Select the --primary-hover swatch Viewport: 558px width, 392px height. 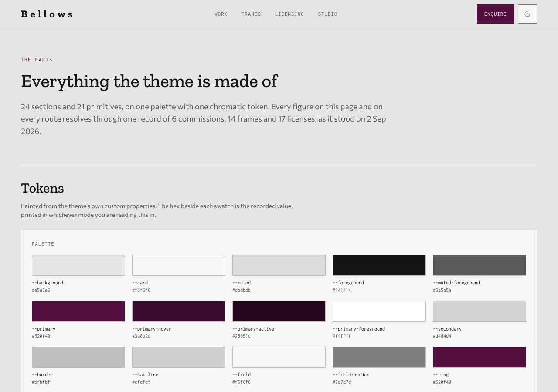click(x=179, y=311)
